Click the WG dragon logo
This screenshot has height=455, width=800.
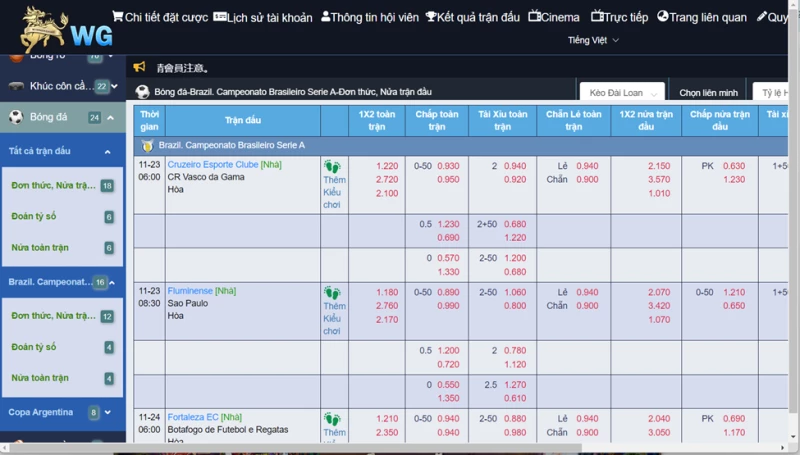pyautogui.click(x=66, y=29)
